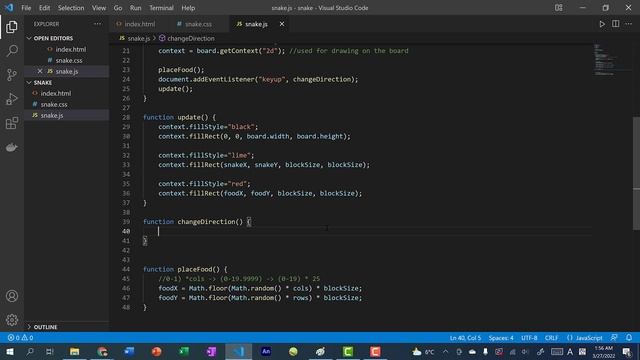Open the Edit menu
Image resolution: width=640 pixels, height=360 pixels.
coord(44,8)
